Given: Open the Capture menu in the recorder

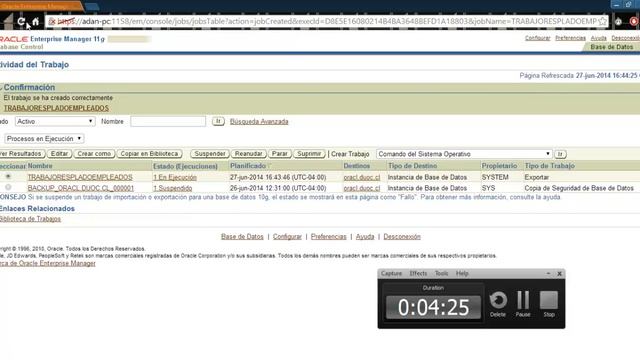Looking at the screenshot, I should click(x=391, y=273).
